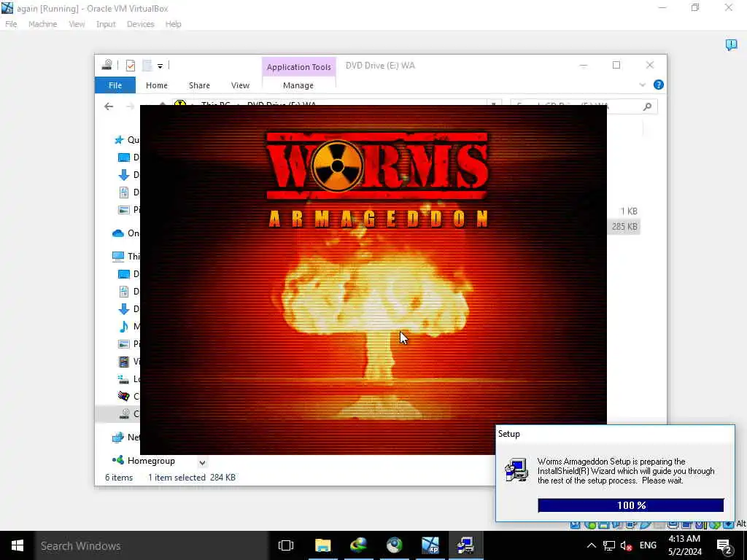Switch to Explorer Home tab

157,85
